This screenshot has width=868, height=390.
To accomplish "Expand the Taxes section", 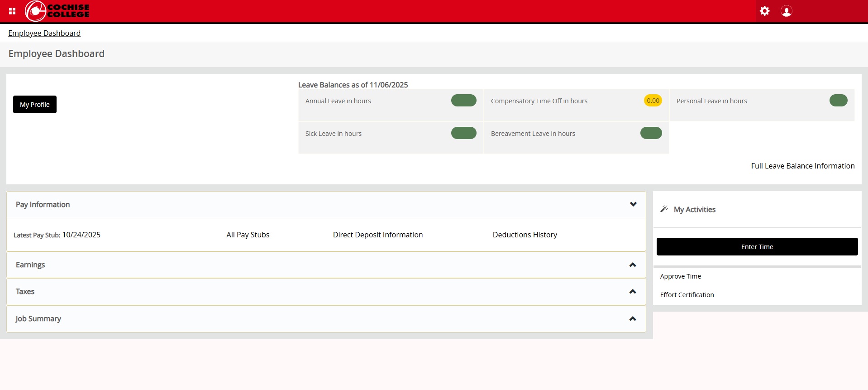I will 633,292.
